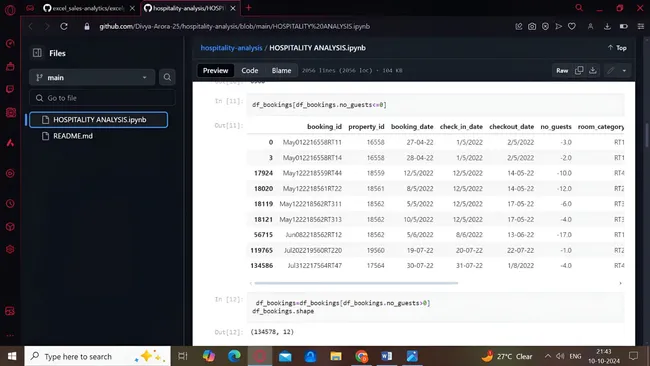Reload the page

click(64, 26)
